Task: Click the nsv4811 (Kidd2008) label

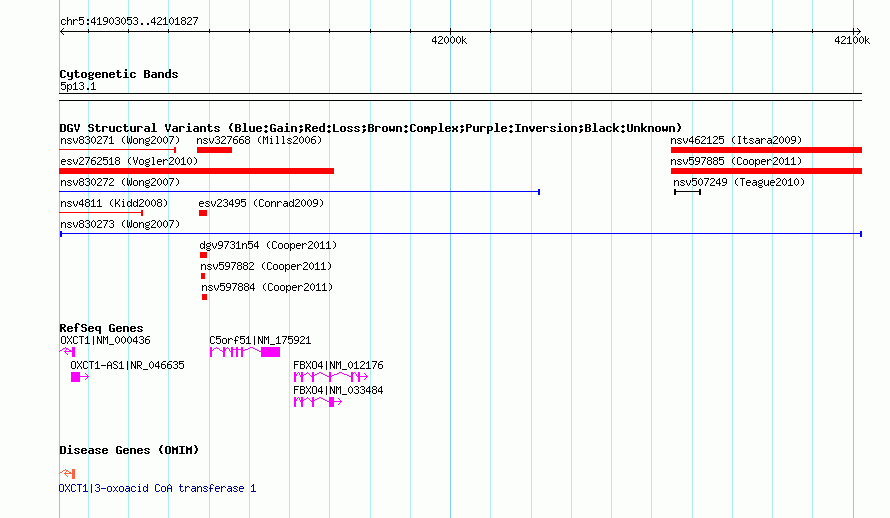Action: [x=114, y=203]
